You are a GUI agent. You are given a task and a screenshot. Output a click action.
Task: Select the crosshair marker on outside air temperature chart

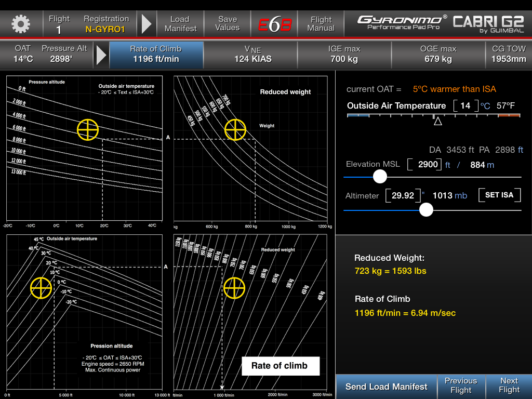(41, 288)
